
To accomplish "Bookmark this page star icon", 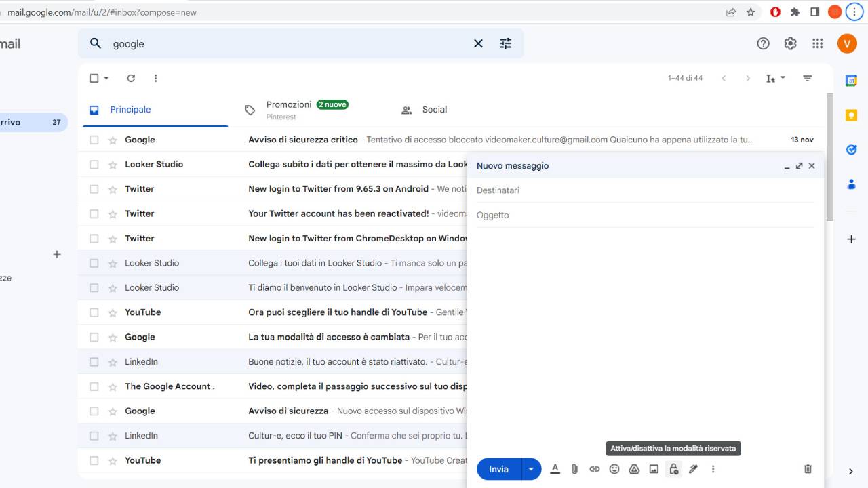I will point(751,12).
